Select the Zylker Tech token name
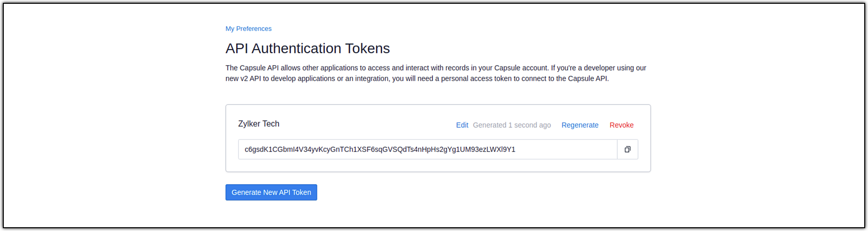Image resolution: width=868 pixels, height=231 pixels. coord(258,124)
